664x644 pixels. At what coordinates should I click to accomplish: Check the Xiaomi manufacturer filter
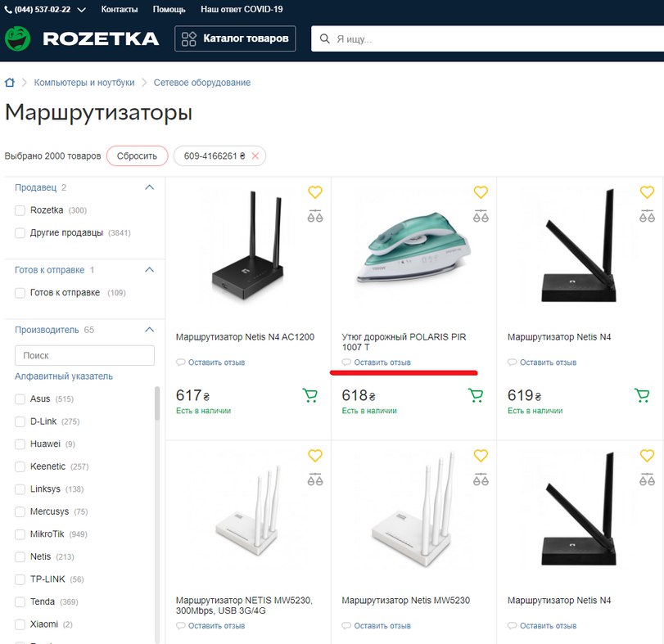click(x=20, y=624)
